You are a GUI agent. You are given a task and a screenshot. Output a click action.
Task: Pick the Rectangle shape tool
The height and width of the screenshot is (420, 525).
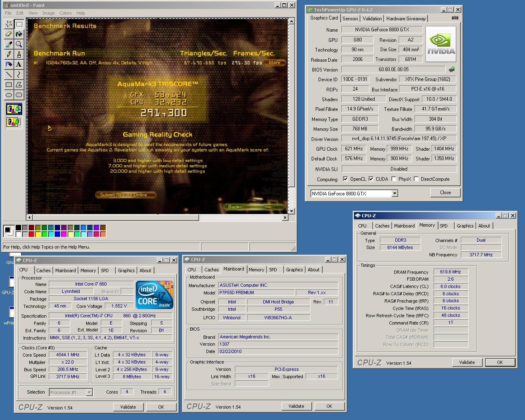pyautogui.click(x=9, y=85)
